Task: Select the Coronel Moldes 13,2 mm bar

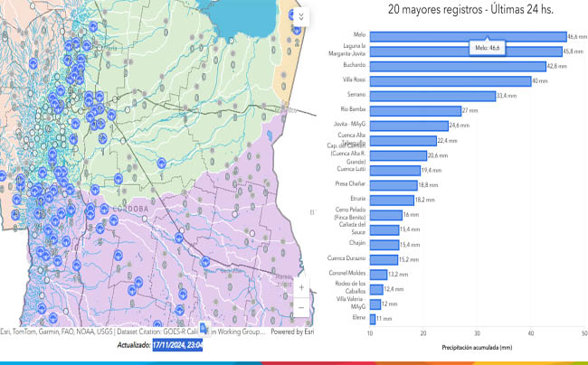Action: coord(378,273)
